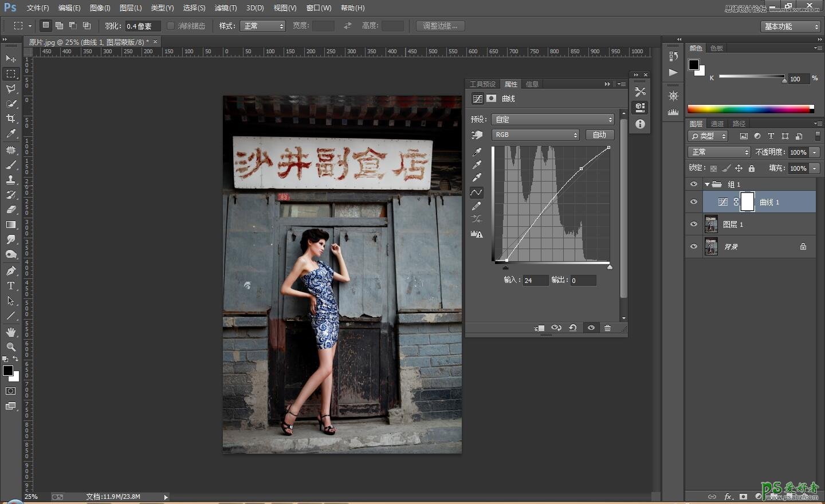The width and height of the screenshot is (825, 504).
Task: Switch to the 路径 paths tab
Action: tap(739, 124)
